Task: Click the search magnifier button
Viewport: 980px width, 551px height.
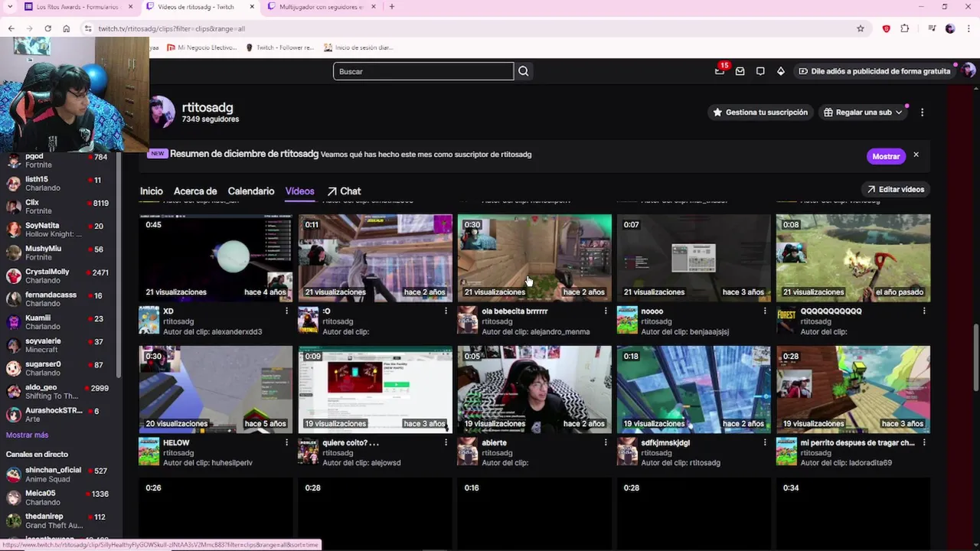Action: [x=524, y=71]
